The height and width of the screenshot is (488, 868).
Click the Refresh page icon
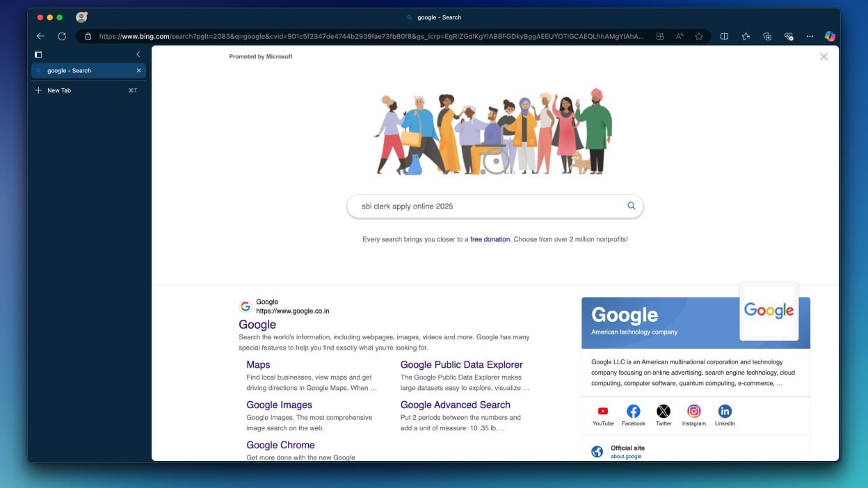(62, 36)
